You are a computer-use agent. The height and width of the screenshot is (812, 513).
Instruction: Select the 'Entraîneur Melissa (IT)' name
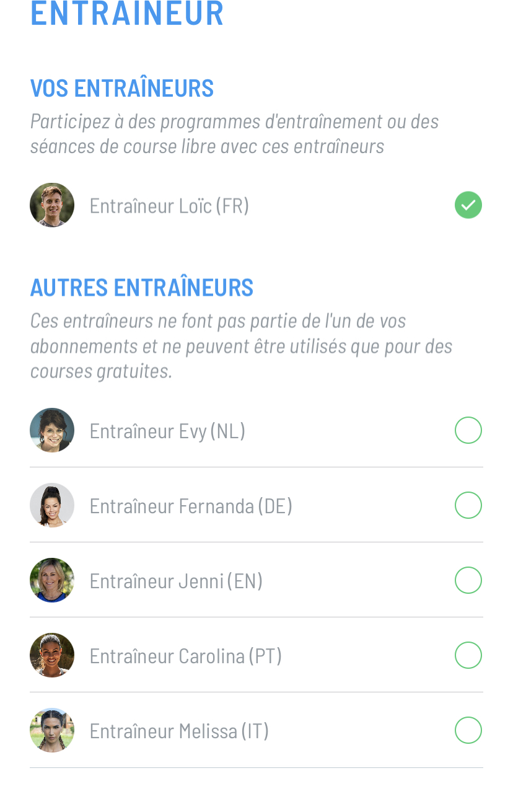[179, 731]
